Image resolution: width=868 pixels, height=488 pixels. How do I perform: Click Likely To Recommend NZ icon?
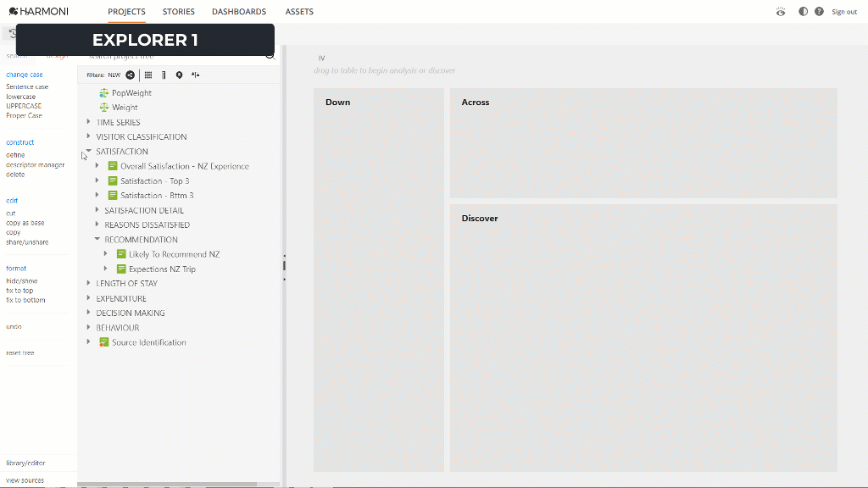click(x=121, y=254)
